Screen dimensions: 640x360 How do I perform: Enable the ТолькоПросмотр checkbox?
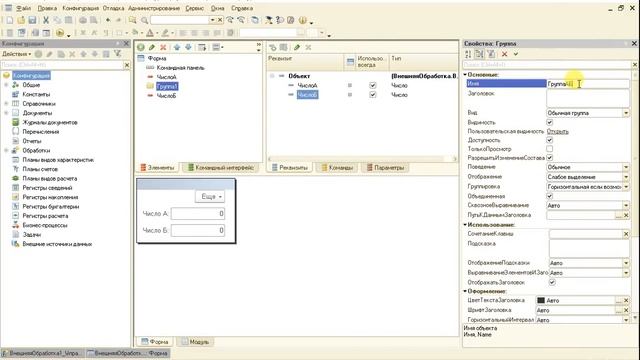click(550, 149)
